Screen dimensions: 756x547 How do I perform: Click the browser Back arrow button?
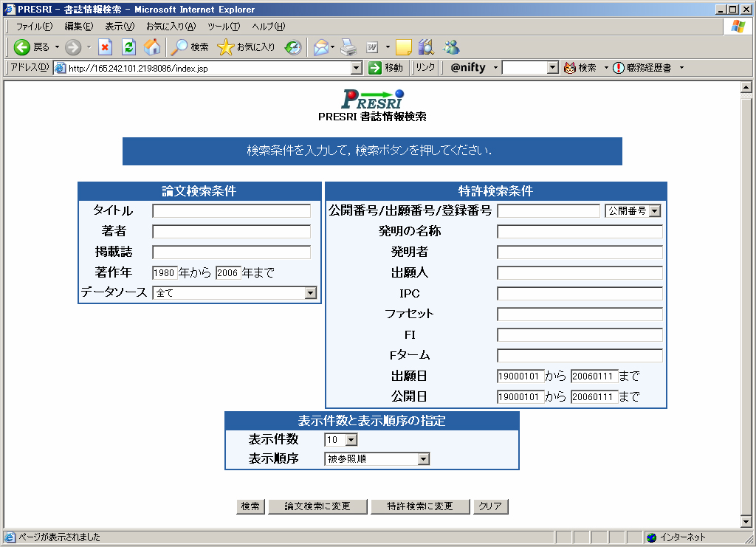(22, 47)
